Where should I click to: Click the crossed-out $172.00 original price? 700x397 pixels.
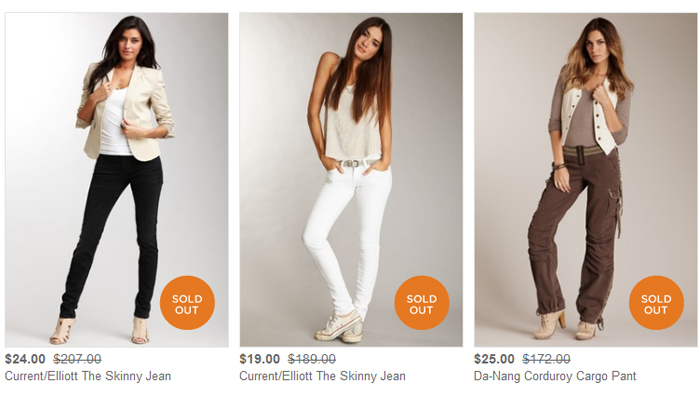[546, 359]
